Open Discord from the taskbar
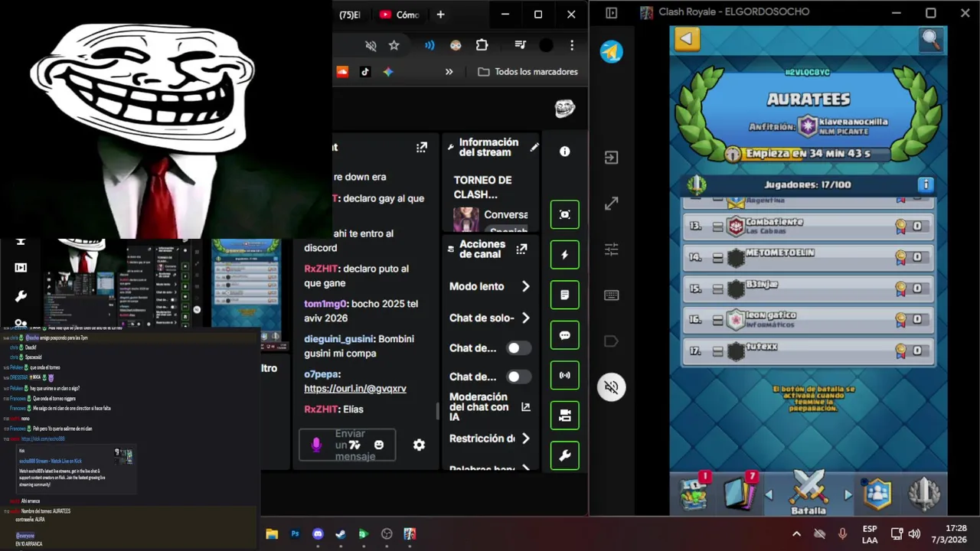 click(x=318, y=534)
